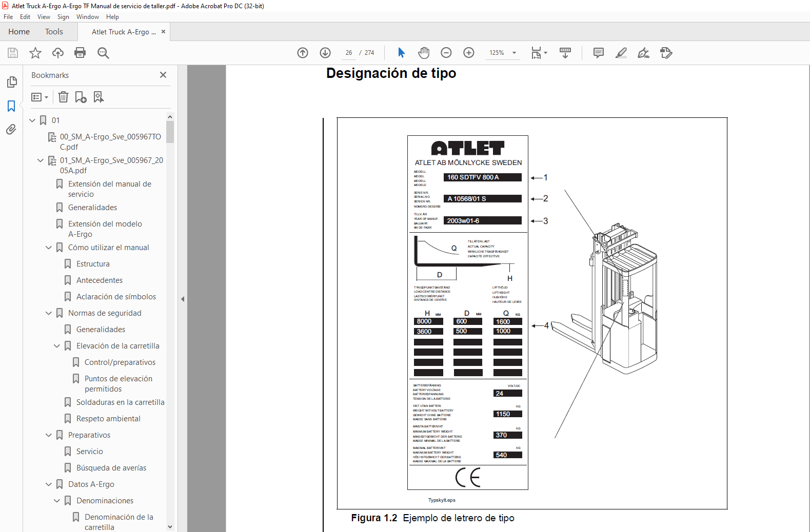Go to Puntos de elevación permitidos bookmark
810x532 pixels.
(x=118, y=384)
